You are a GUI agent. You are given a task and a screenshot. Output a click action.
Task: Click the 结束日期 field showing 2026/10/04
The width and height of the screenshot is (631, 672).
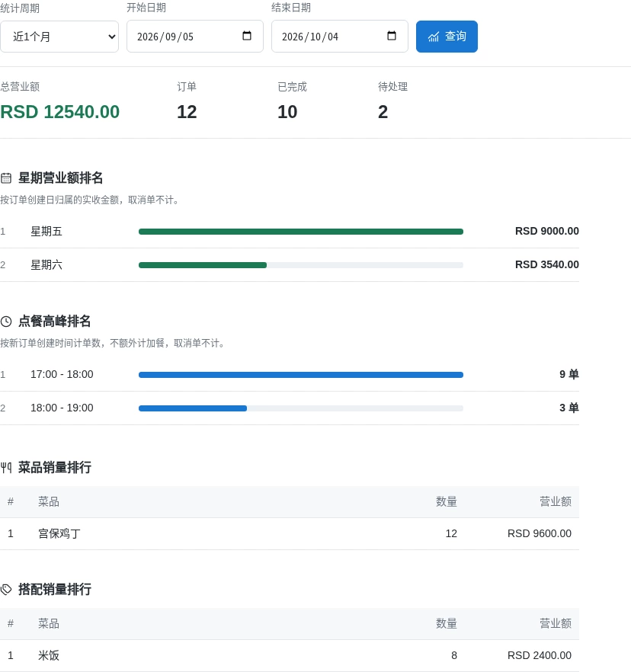[340, 37]
